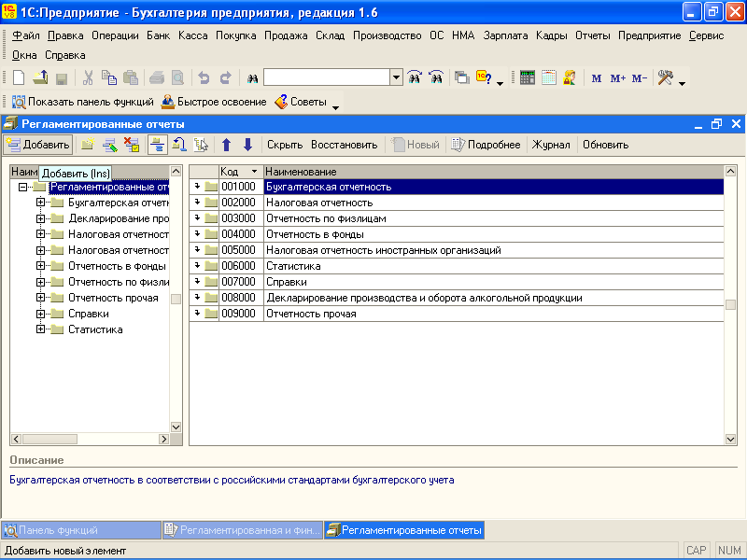Click tree panel horizontal scrollbar right arrow

tap(164, 439)
